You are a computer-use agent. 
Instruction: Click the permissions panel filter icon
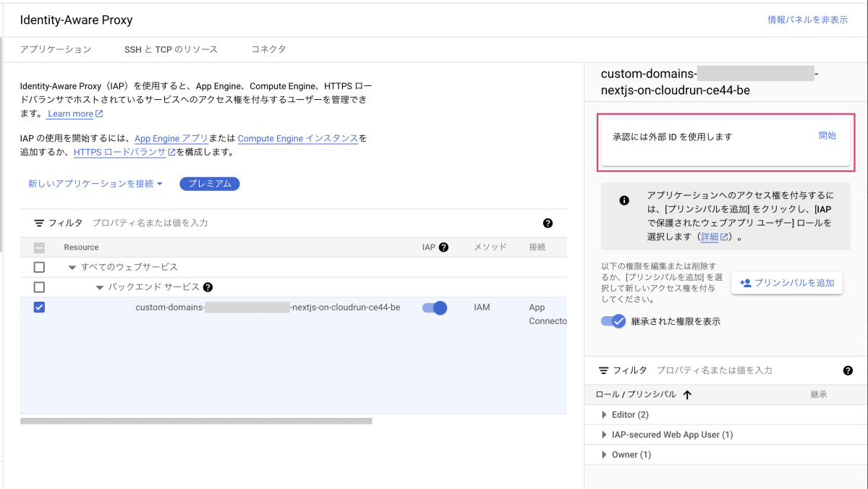point(604,370)
